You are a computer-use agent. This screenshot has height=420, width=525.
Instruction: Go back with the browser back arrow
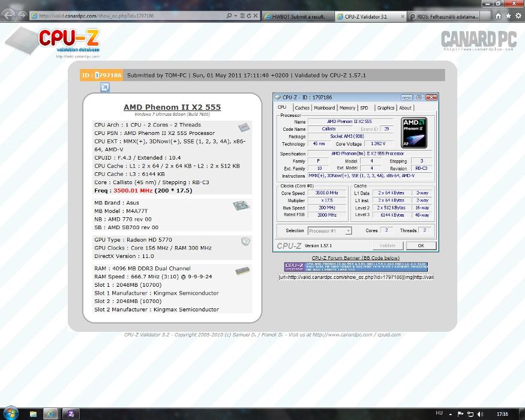[8, 16]
